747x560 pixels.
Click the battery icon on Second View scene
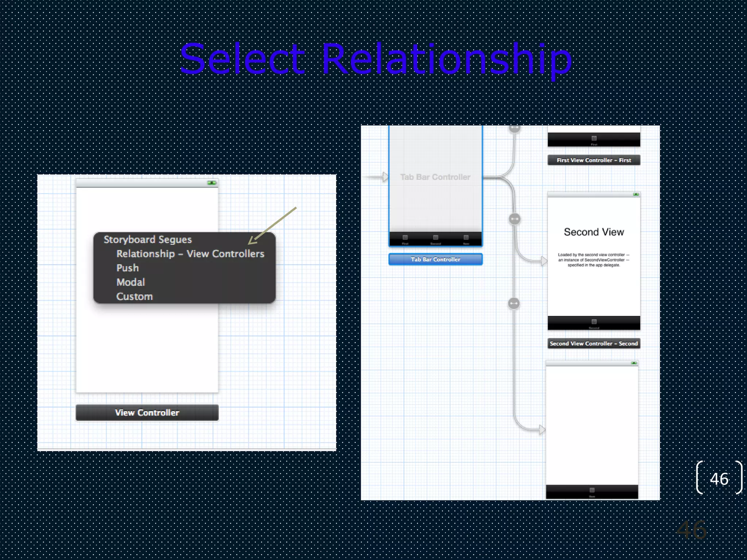pyautogui.click(x=636, y=194)
